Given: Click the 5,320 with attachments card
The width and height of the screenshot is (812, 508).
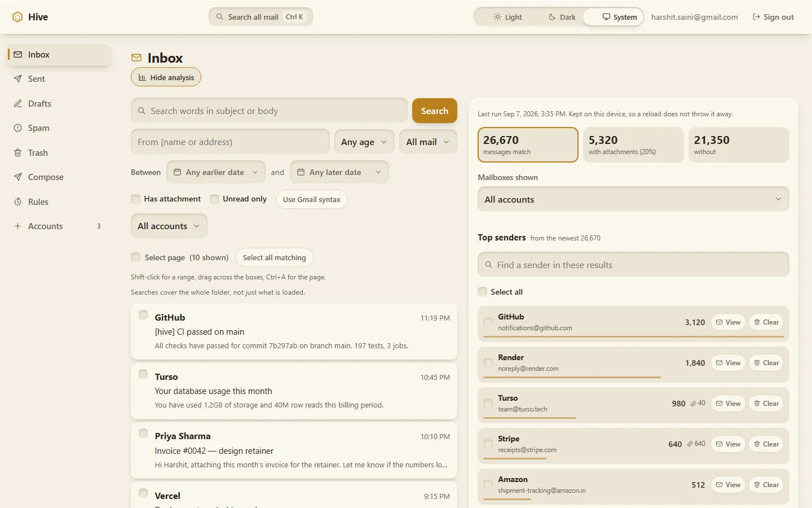Looking at the screenshot, I should click(633, 144).
